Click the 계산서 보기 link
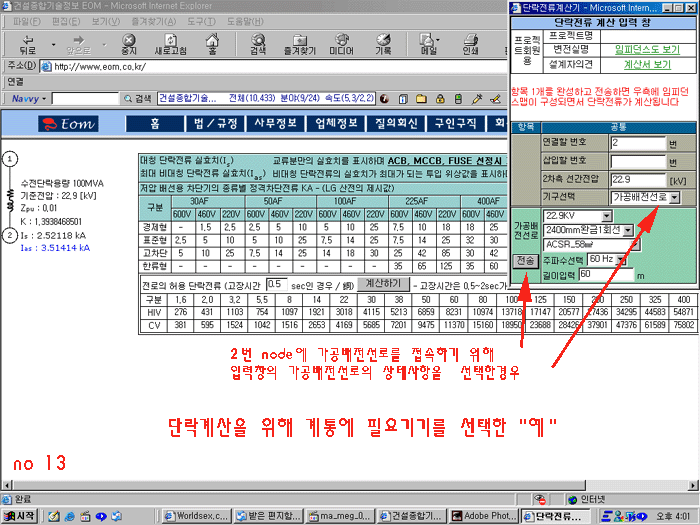Image resolution: width=700 pixels, height=525 pixels. click(647, 65)
